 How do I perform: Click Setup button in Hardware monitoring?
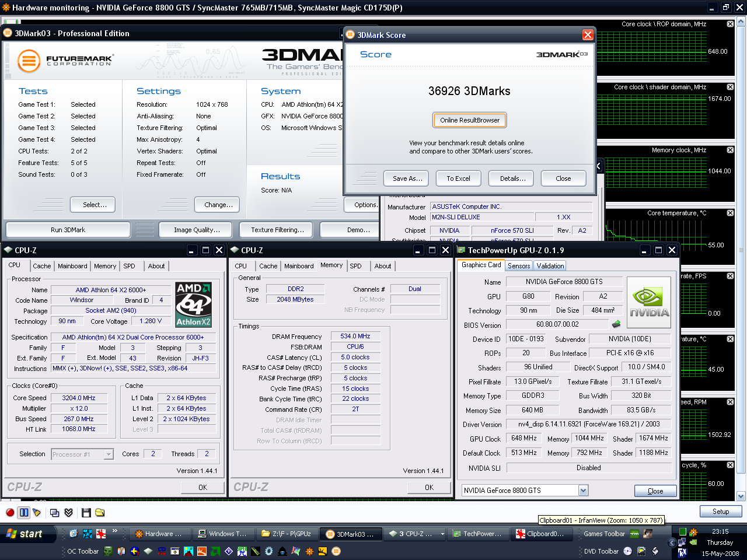(721, 512)
